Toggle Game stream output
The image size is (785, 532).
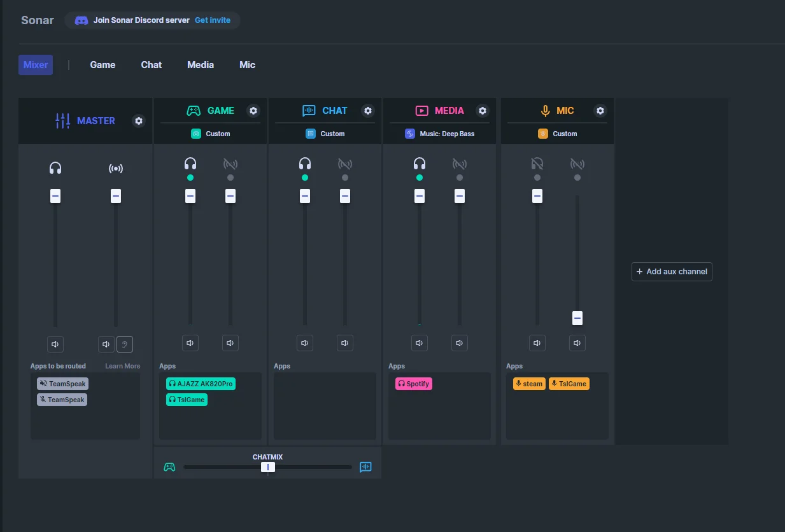[x=230, y=164]
